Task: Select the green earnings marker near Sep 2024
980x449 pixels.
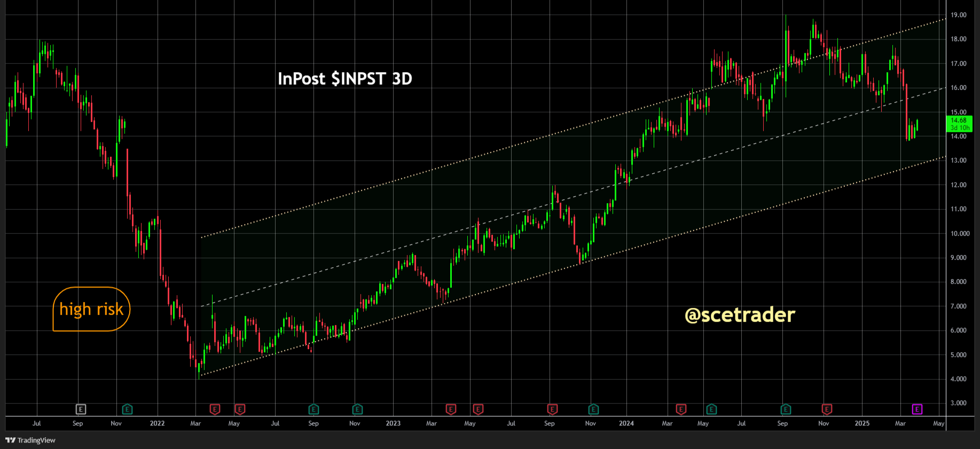Action: coord(786,409)
